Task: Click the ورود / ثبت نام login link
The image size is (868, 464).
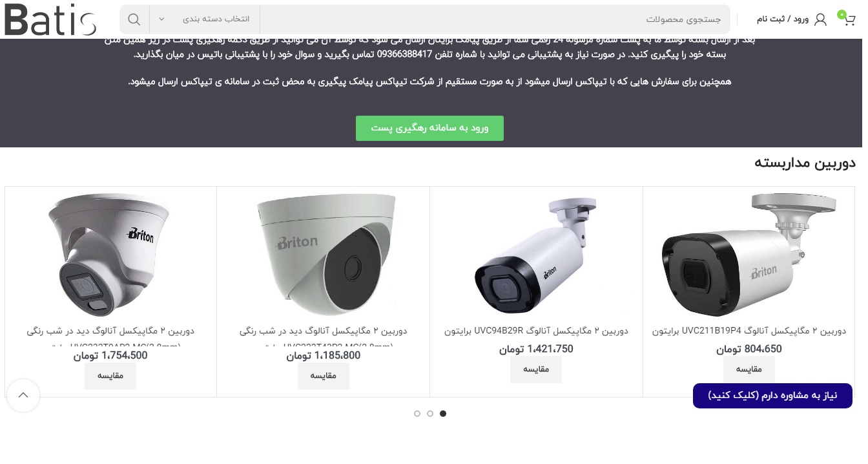Action: point(783,19)
